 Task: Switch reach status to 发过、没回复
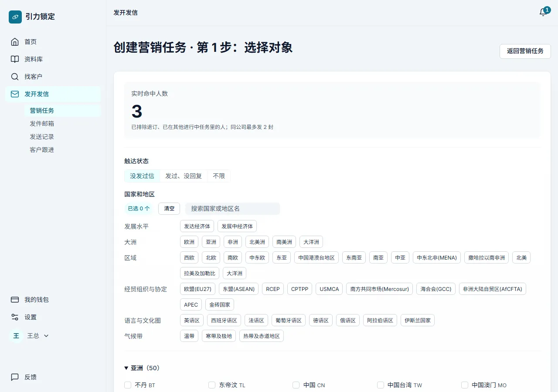tap(184, 176)
